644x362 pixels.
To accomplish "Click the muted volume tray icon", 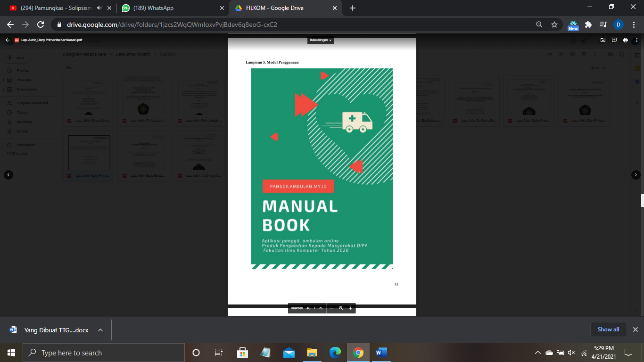I will [x=572, y=353].
